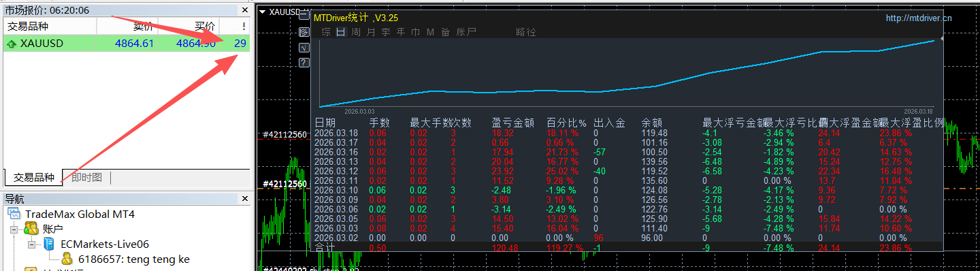Click the 百分比% column header
The height and width of the screenshot is (271, 980).
click(566, 123)
